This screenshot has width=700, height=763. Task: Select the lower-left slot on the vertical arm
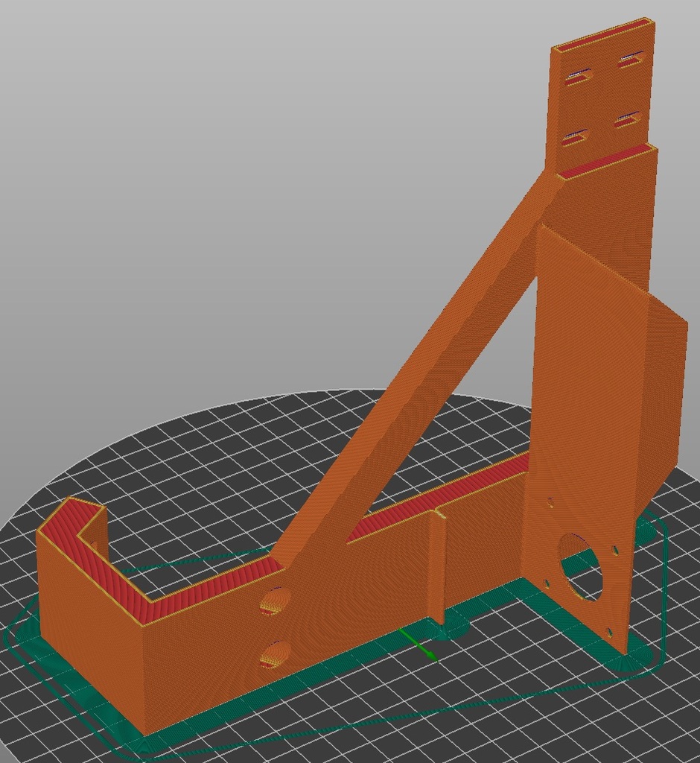click(x=575, y=136)
